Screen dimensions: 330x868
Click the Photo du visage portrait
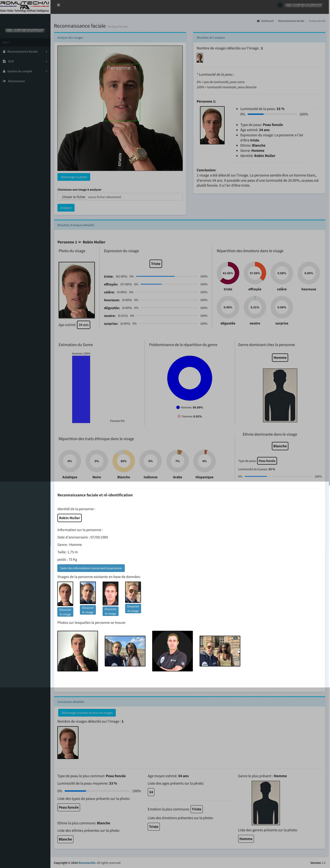pos(77,290)
